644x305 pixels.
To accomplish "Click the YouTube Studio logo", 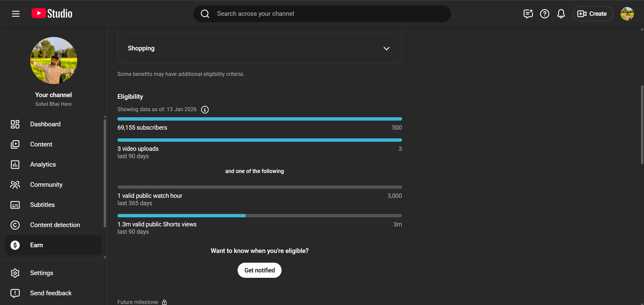I will [x=52, y=13].
